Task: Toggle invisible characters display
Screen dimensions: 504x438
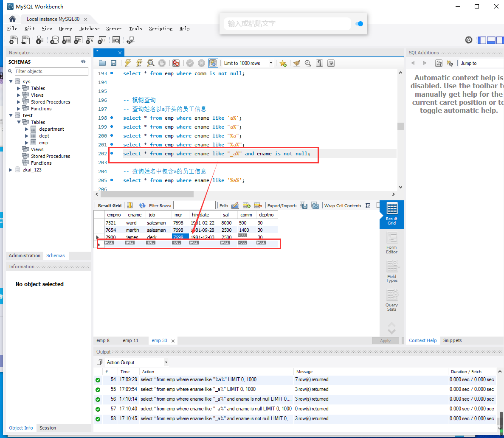Action: [x=319, y=63]
